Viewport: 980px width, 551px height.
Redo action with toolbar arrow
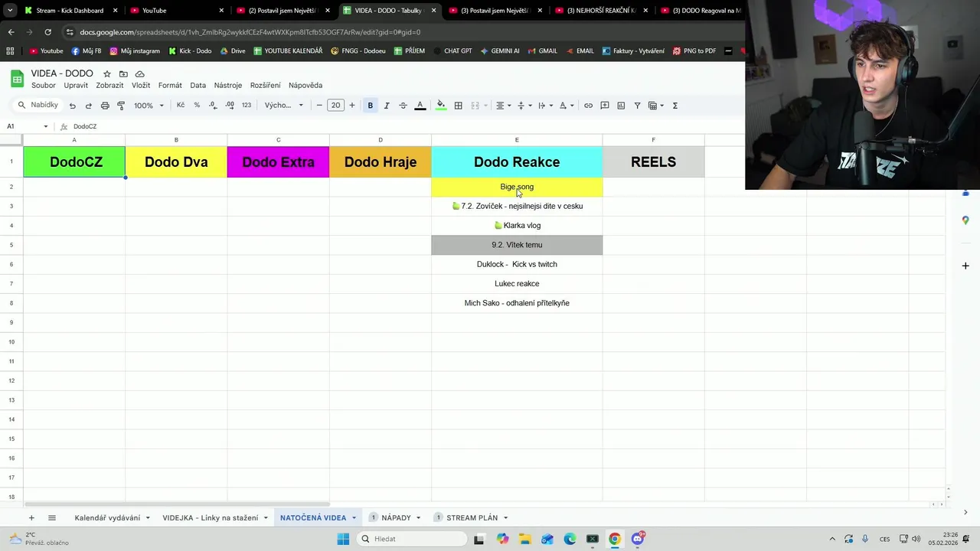point(88,106)
